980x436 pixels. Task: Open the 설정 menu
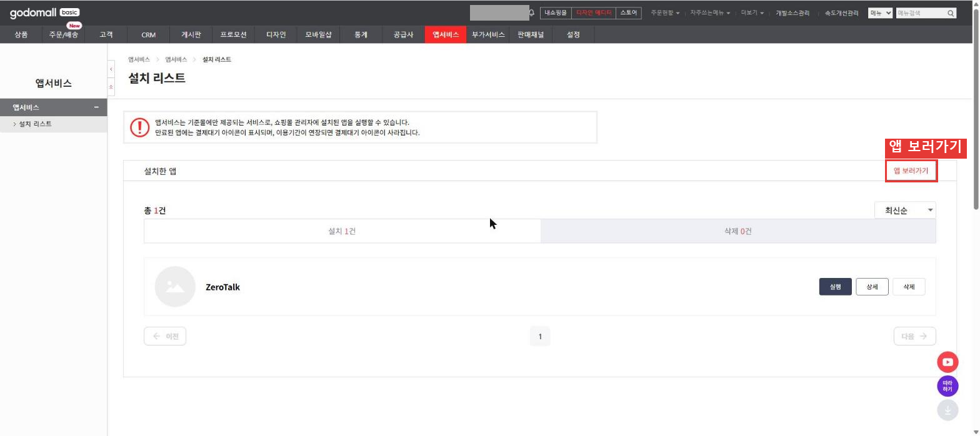(573, 35)
